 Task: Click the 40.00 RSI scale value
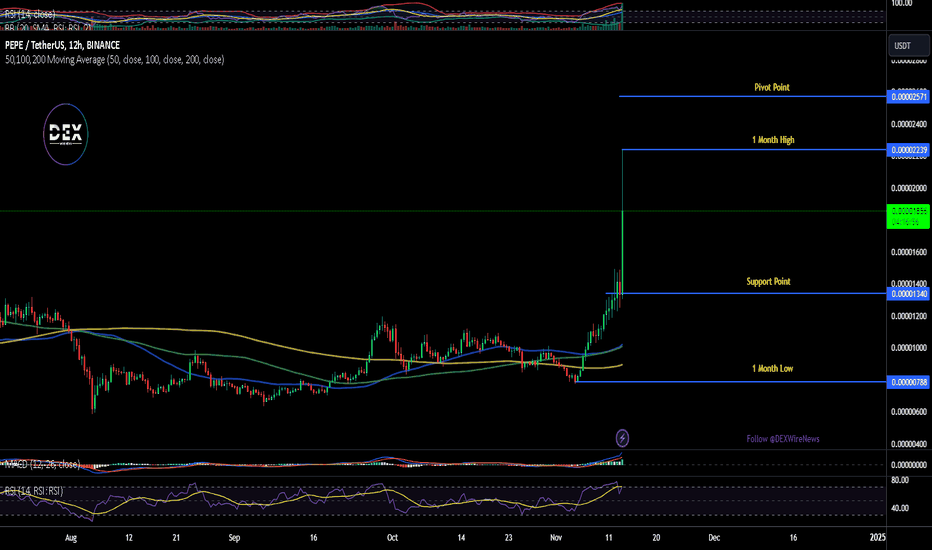coord(899,508)
